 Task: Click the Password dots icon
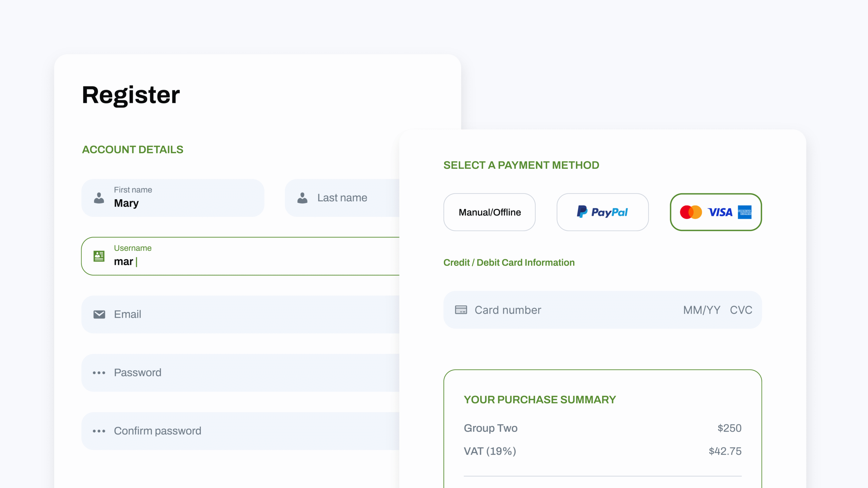99,373
